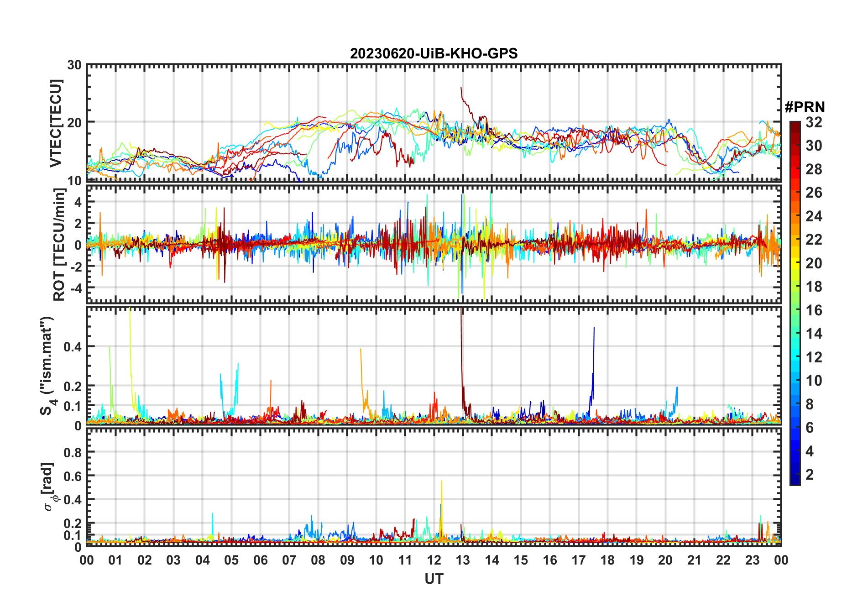The width and height of the screenshot is (868, 607).
Task: Select the "VTEC[TECU]" y-axis label
Action: pos(56,123)
